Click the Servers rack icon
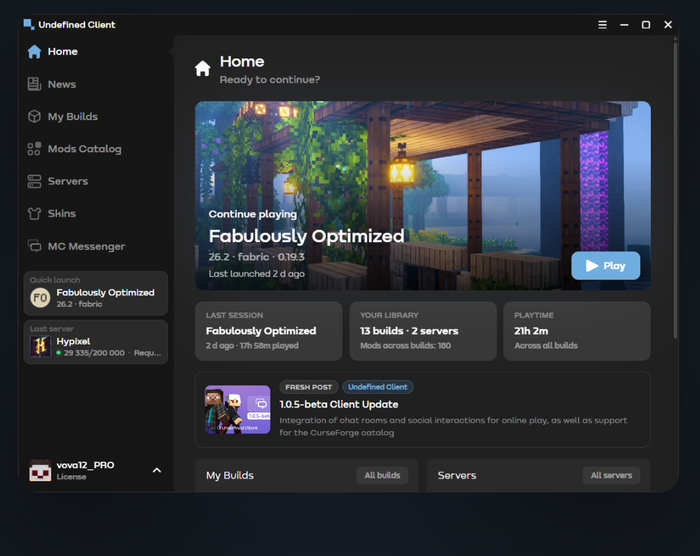The image size is (700, 556). pos(34,181)
